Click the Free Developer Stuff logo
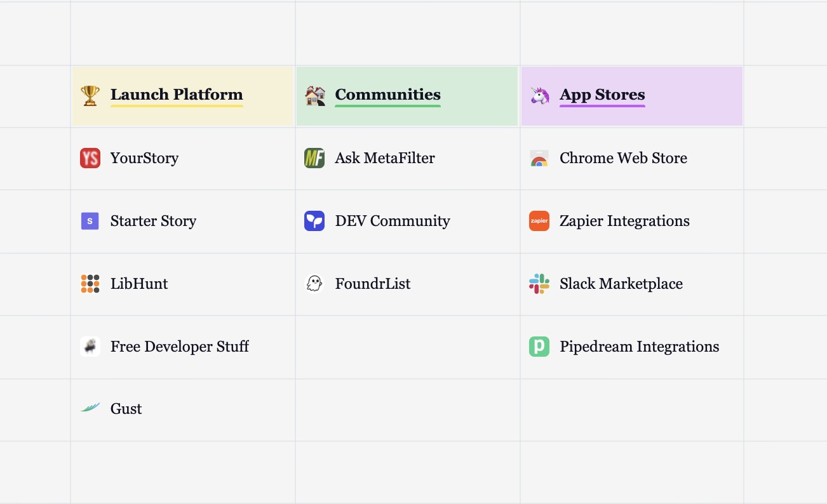This screenshot has height=504, width=827. [90, 347]
